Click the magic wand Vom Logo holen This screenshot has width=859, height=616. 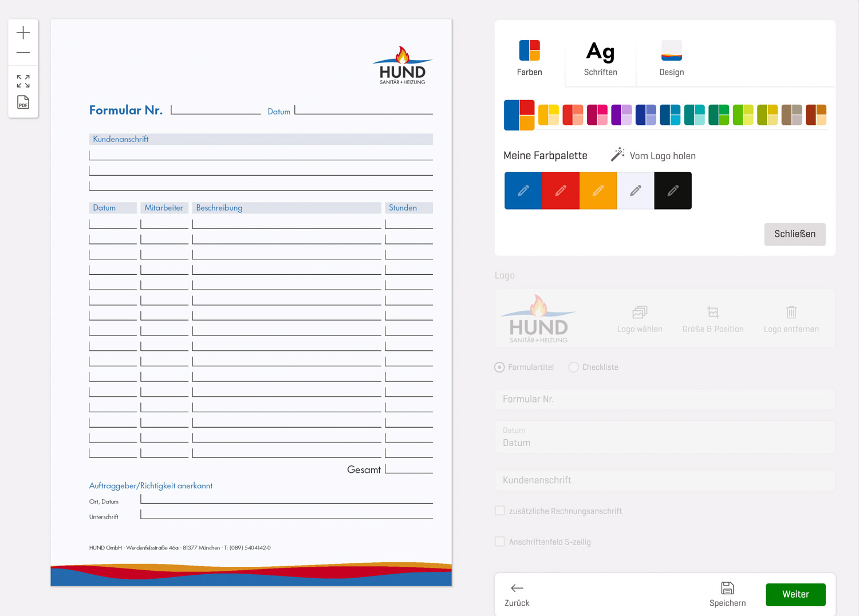(617, 155)
